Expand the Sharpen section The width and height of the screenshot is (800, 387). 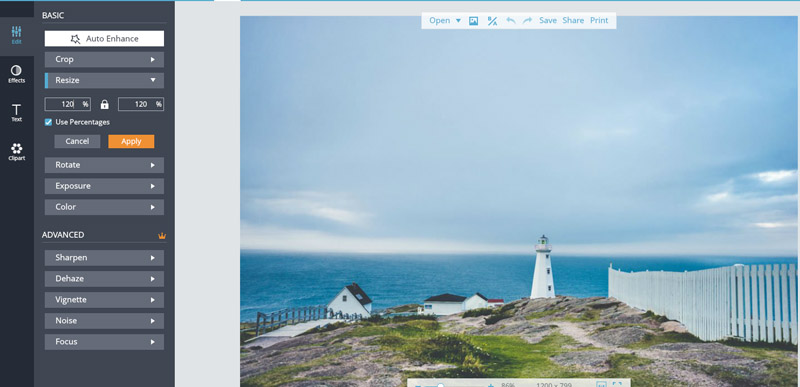(x=104, y=258)
